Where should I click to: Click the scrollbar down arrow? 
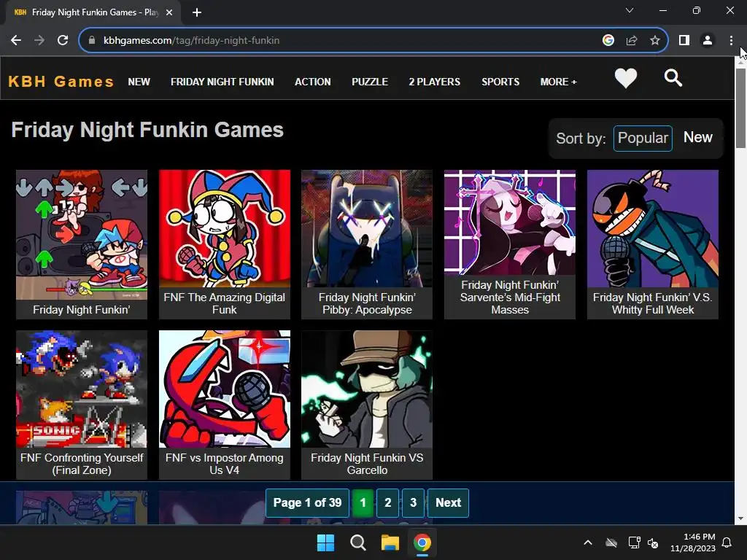coord(740,518)
